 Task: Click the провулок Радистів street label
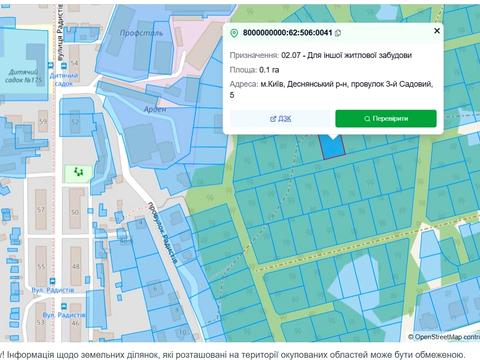click(x=163, y=233)
